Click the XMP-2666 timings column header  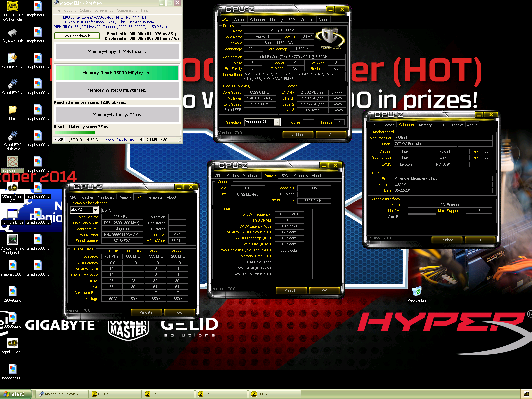pyautogui.click(x=155, y=251)
